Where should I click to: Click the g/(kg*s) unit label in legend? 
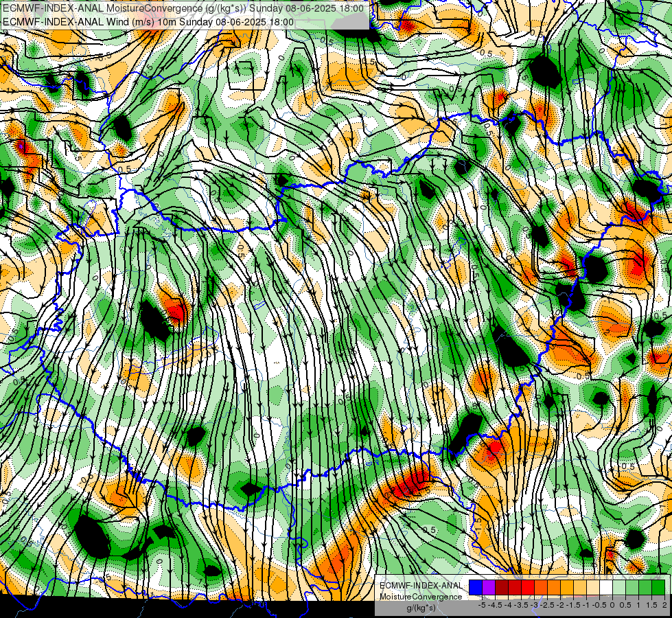[421, 607]
